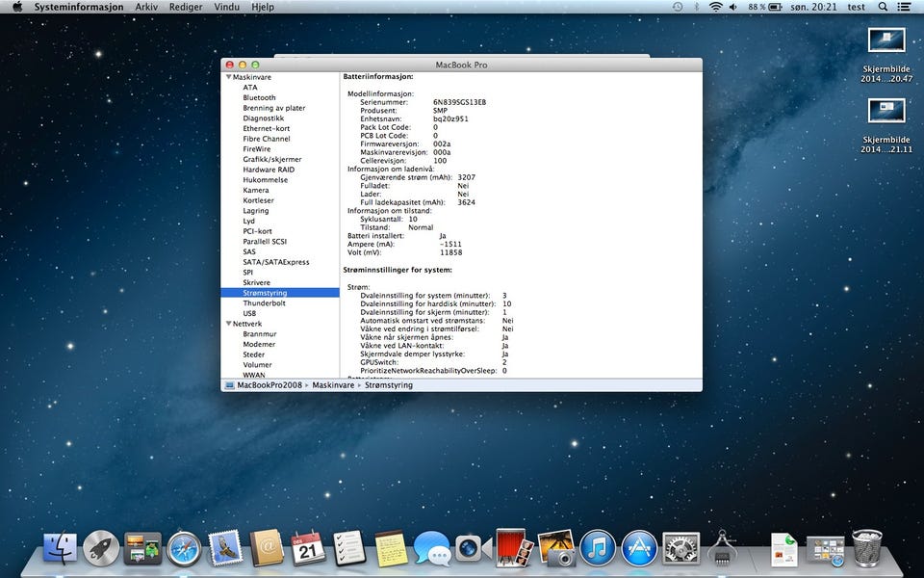Select Thunderbolt in the sidebar
Screen dimensions: 924x578
[264, 302]
